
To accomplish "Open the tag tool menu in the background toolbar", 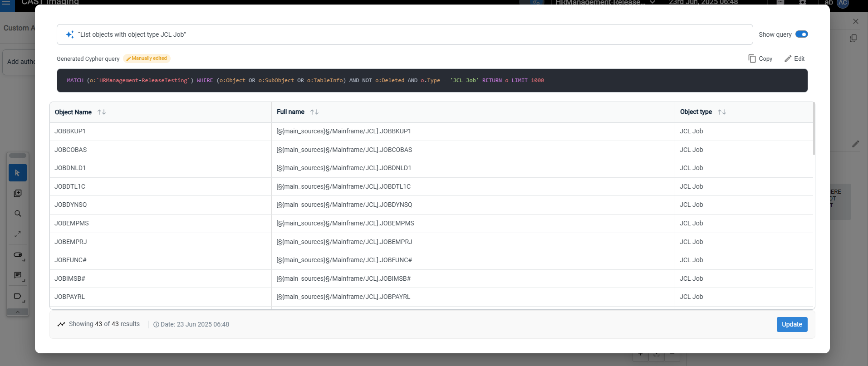I will click(x=18, y=297).
